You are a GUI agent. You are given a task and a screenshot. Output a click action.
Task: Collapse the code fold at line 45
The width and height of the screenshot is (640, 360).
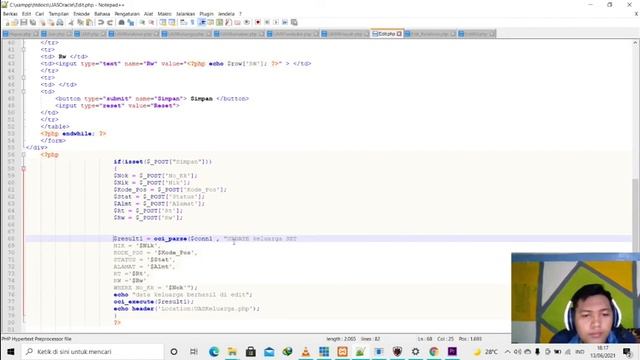23,78
